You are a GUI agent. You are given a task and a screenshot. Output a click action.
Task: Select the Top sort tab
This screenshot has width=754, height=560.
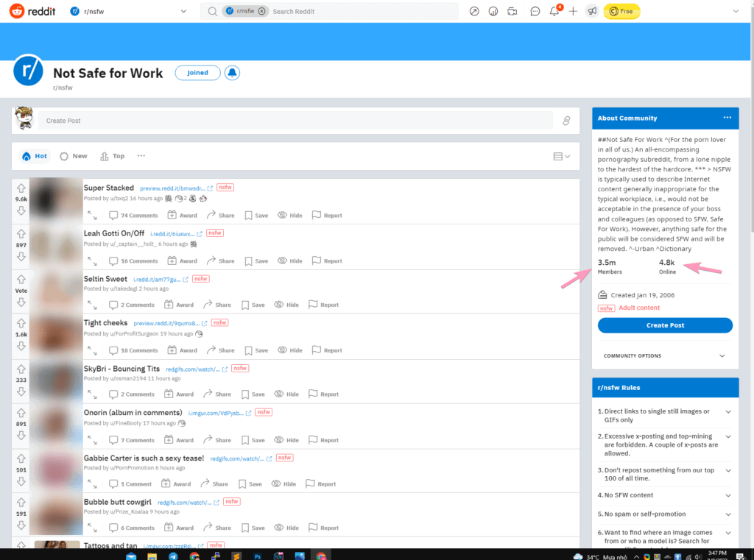click(x=113, y=156)
